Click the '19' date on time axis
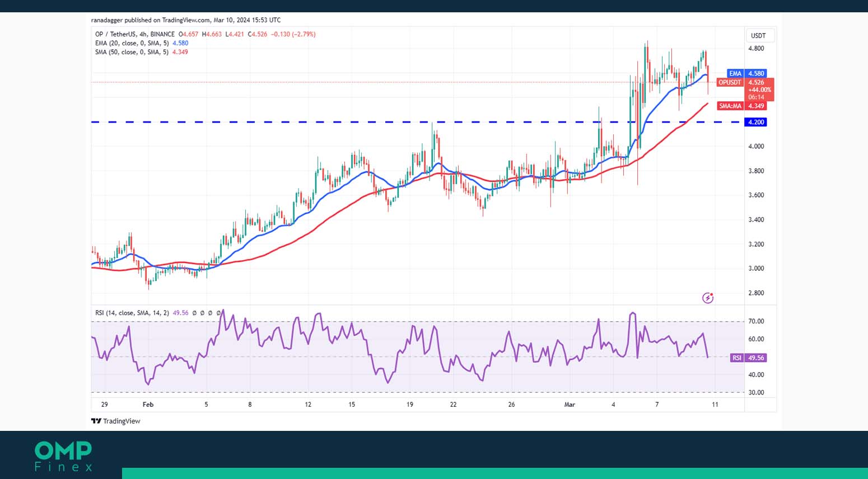Image resolution: width=868 pixels, height=479 pixels. click(x=410, y=405)
